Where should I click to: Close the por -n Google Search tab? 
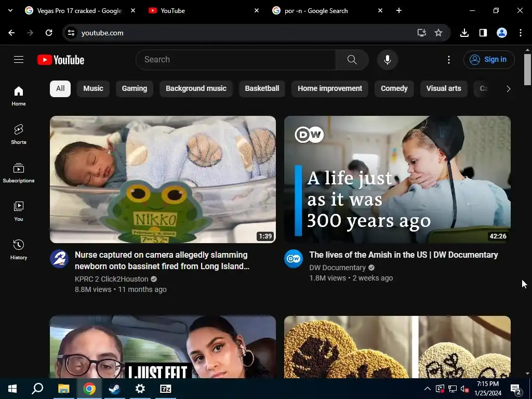tap(380, 10)
